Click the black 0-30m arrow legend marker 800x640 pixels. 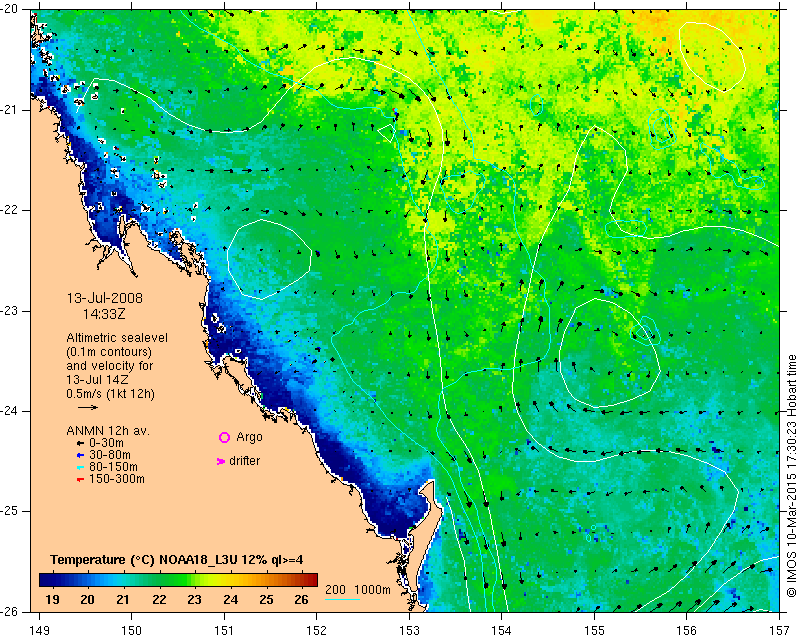[80, 444]
